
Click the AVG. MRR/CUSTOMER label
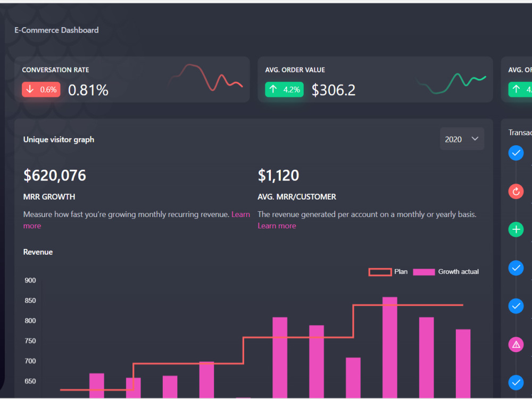(x=297, y=197)
